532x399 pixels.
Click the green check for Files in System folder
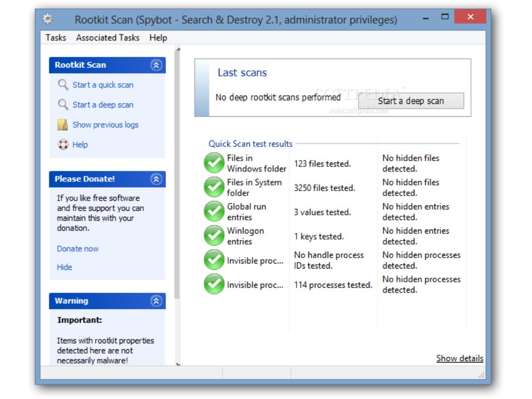214,187
